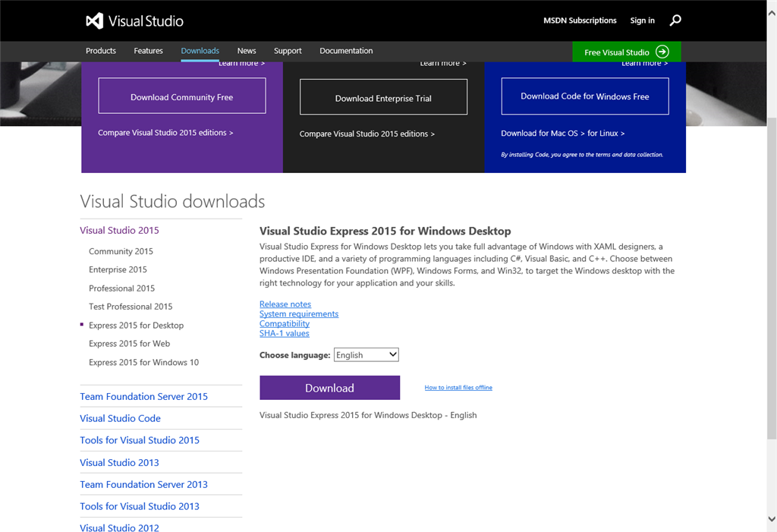Select Express 2015 for Web
The image size is (777, 532).
[x=129, y=344]
